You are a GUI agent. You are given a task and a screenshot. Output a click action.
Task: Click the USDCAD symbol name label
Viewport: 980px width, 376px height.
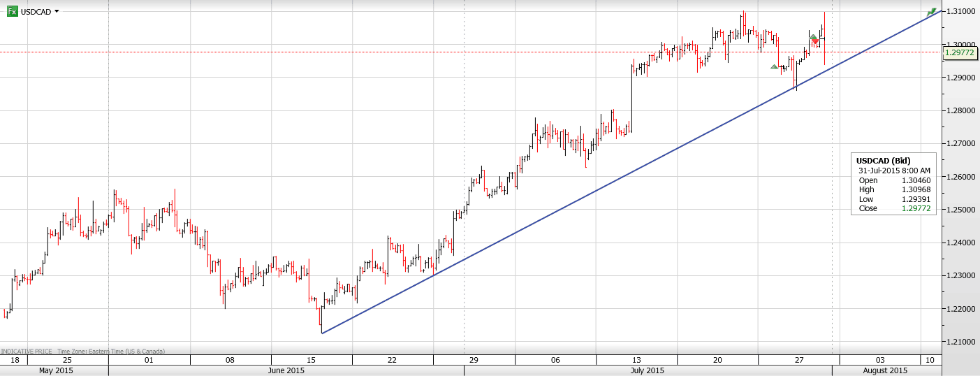[36, 12]
